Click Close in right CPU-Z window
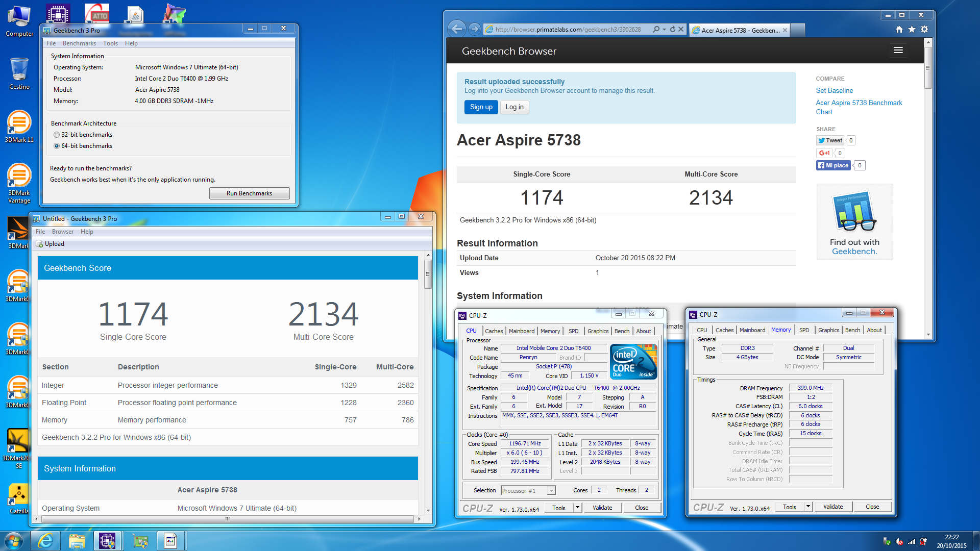Image resolution: width=980 pixels, height=551 pixels. (872, 507)
